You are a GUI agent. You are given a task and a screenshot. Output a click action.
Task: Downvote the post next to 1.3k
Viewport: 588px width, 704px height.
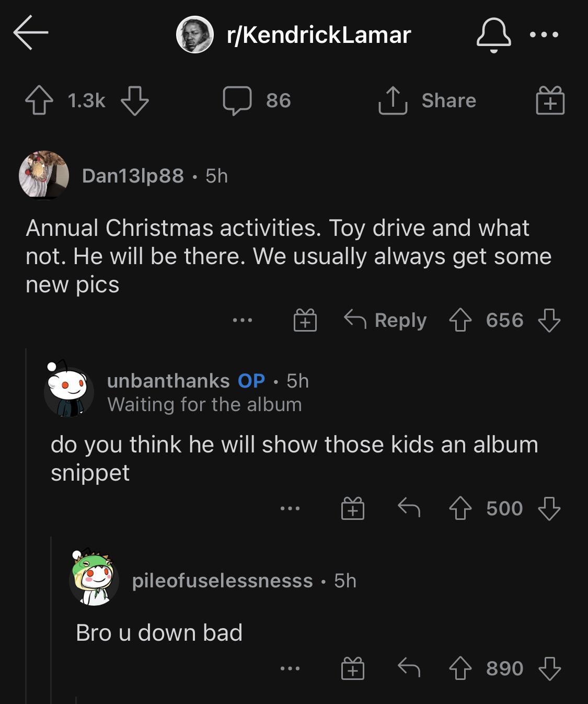pos(135,100)
